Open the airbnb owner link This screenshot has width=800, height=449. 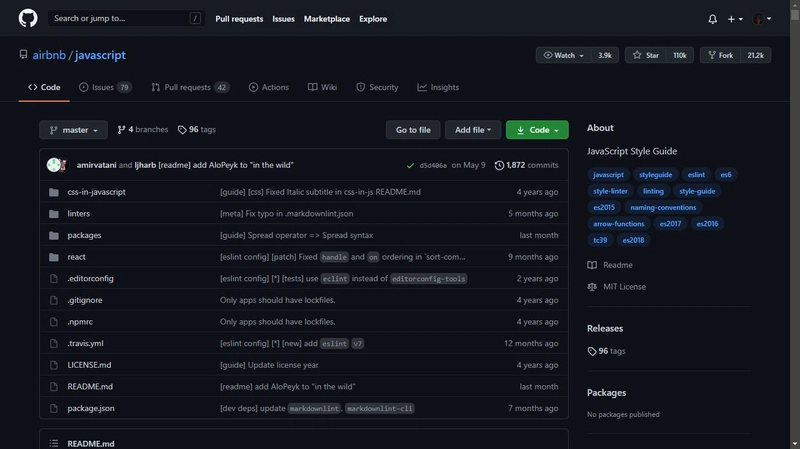point(49,55)
